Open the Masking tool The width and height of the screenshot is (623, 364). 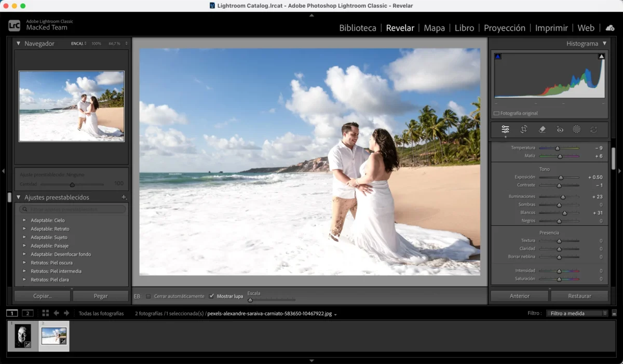(576, 129)
